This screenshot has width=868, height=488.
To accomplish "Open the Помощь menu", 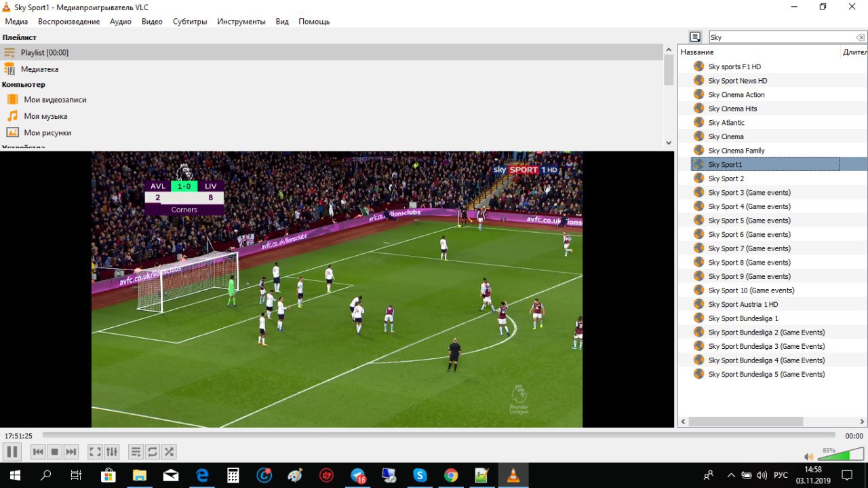I will tap(314, 21).
